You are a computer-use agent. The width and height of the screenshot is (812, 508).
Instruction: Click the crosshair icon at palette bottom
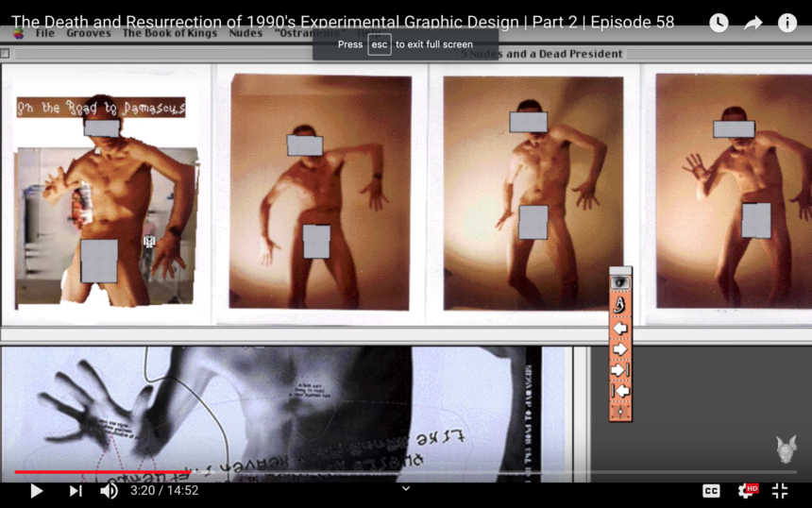click(620, 412)
